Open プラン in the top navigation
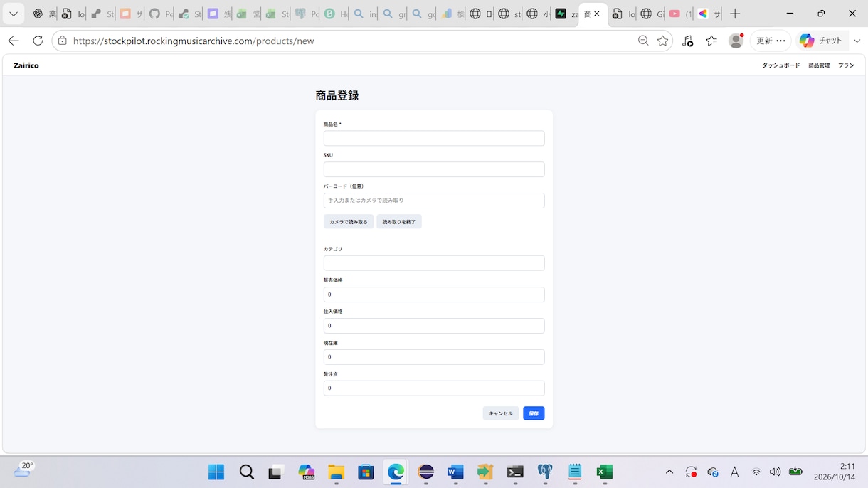Image resolution: width=868 pixels, height=488 pixels. coord(846,65)
